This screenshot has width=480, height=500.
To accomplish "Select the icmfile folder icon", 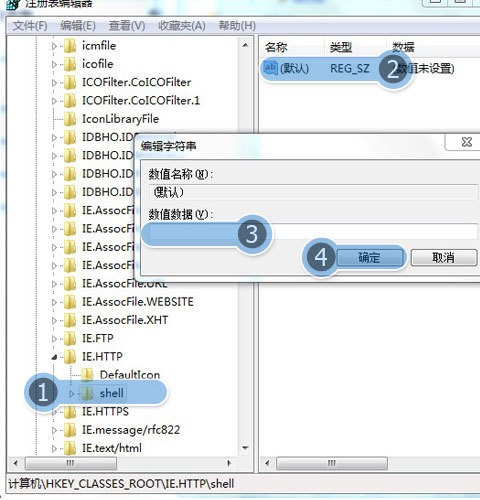I will point(70,46).
